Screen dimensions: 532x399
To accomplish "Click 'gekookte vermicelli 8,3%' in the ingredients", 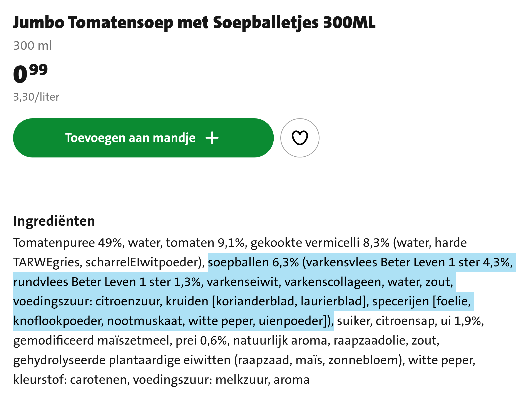I will tap(320, 242).
